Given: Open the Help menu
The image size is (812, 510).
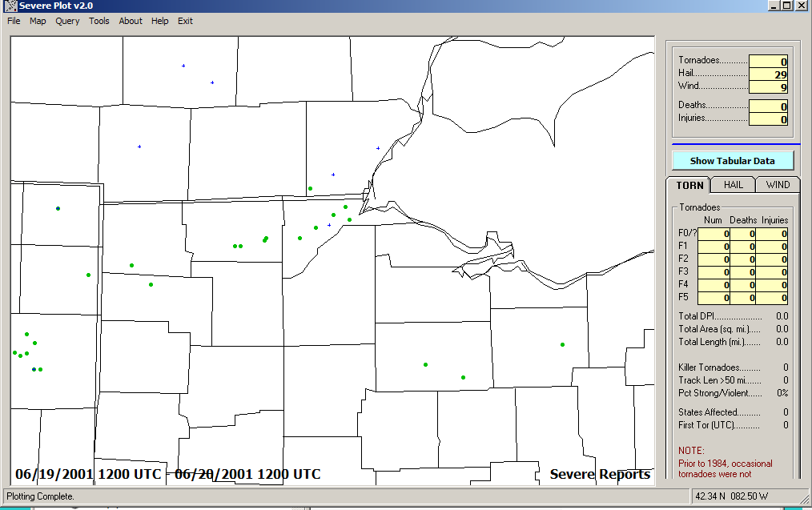Looking at the screenshot, I should [x=160, y=21].
